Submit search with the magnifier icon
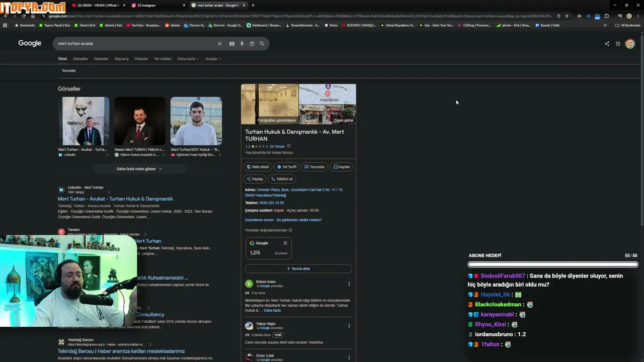This screenshot has width=644, height=362. (262, 44)
